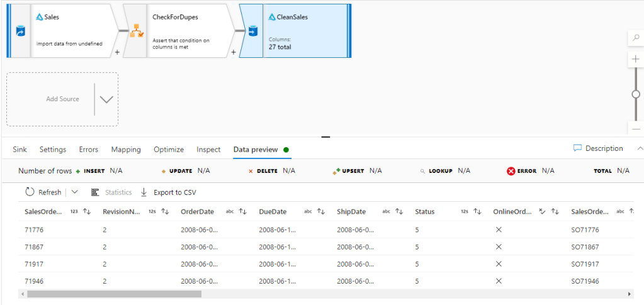Select the CheckForDupes assert transformation icon
Viewport: 644px width, 305px height.
(136, 31)
